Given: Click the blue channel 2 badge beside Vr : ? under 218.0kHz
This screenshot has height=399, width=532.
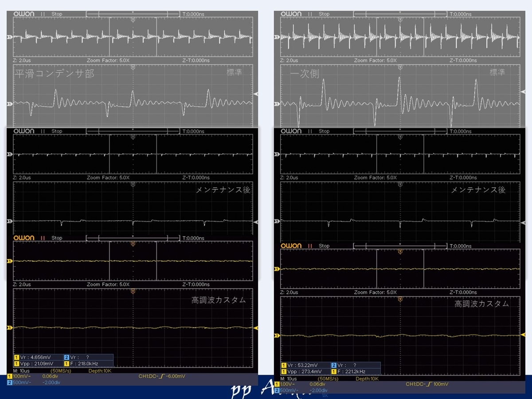Looking at the screenshot, I should tap(66, 357).
